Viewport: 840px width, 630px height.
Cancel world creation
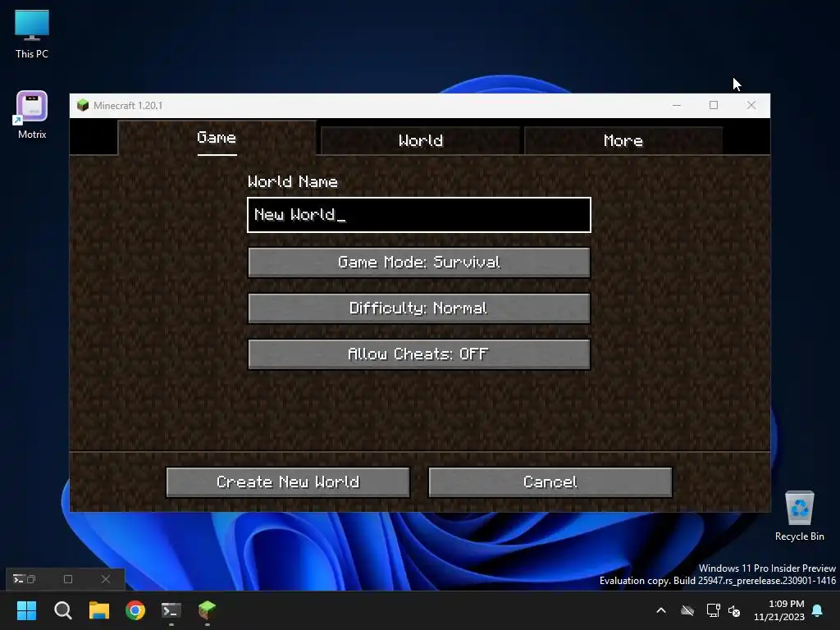[550, 482]
